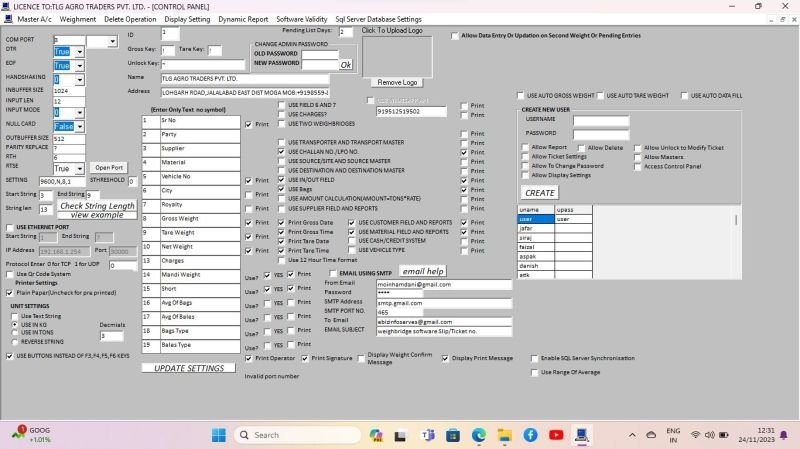
Task: Open Delete Operation menu
Action: pos(130,19)
